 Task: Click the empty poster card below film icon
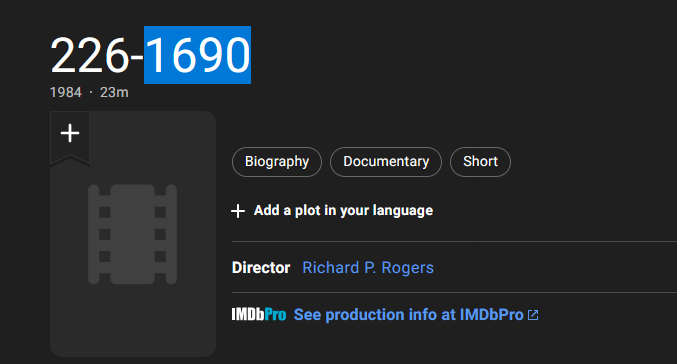[133, 322]
